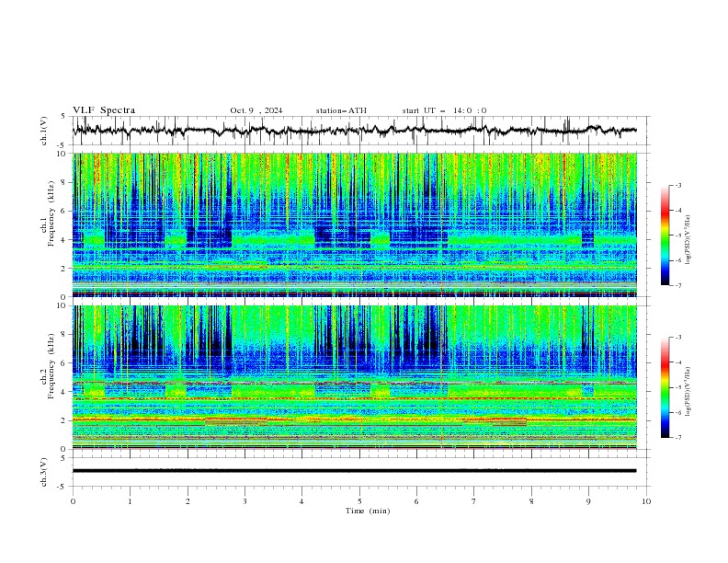This screenshot has width=728, height=563.
Task: Click the "9" minute tick label on Time axis
Action: (x=588, y=501)
